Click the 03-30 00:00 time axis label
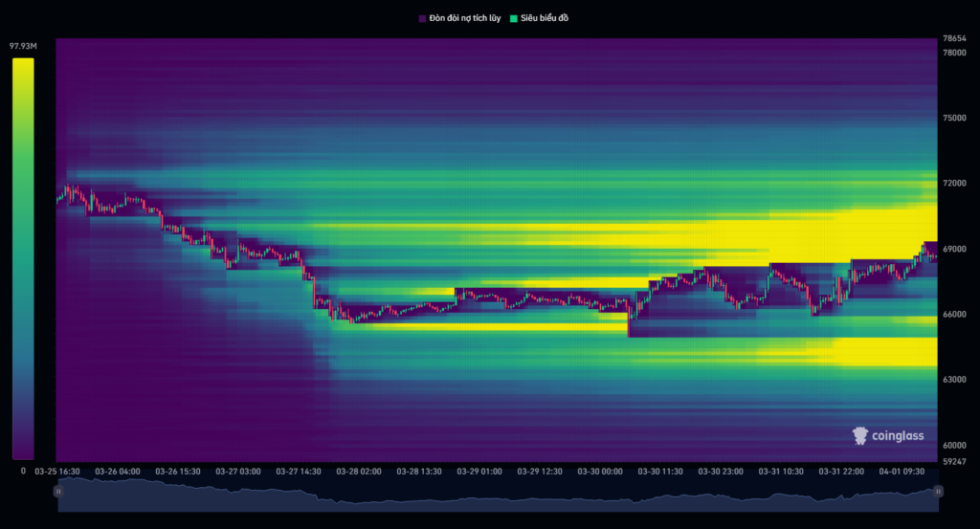This screenshot has height=529, width=980. [x=602, y=471]
